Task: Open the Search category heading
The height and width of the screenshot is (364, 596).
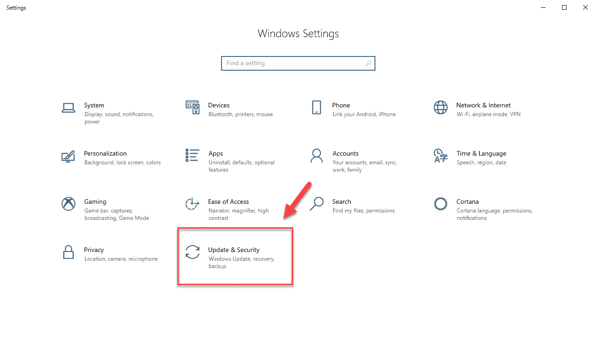Action: pyautogui.click(x=341, y=202)
